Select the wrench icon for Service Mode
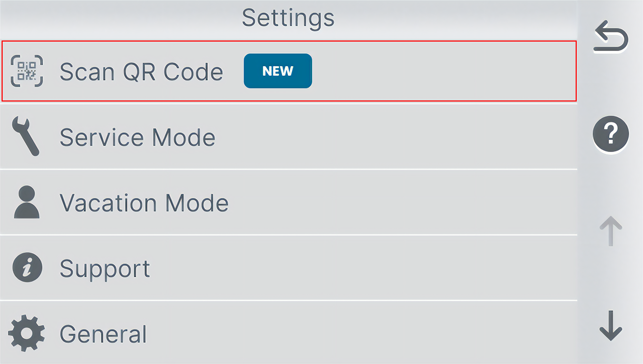The width and height of the screenshot is (643, 364). (25, 137)
